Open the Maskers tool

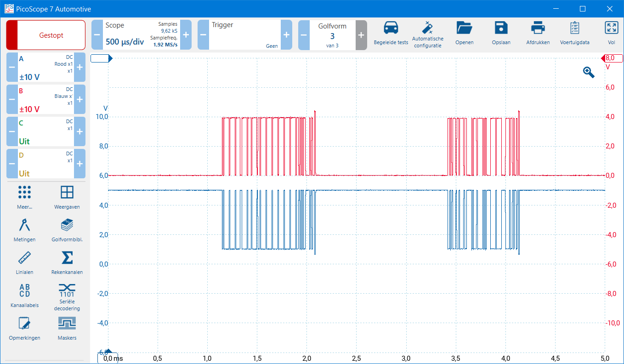[x=67, y=324]
